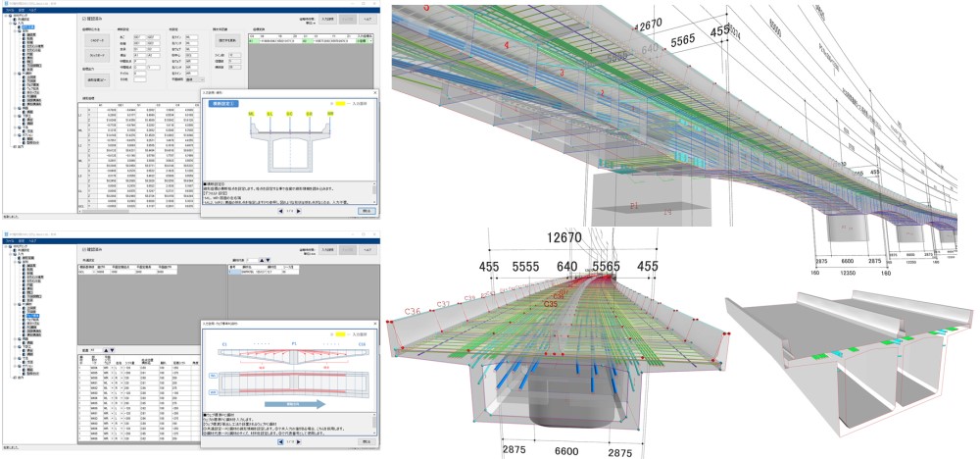Click up arrow above the web tendon table
Image resolution: width=980 pixels, height=459 pixels.
coord(106,351)
